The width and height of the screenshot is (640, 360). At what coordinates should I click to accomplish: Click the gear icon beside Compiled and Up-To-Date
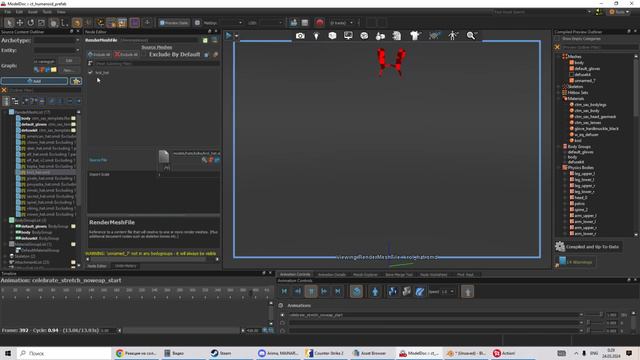(560, 247)
